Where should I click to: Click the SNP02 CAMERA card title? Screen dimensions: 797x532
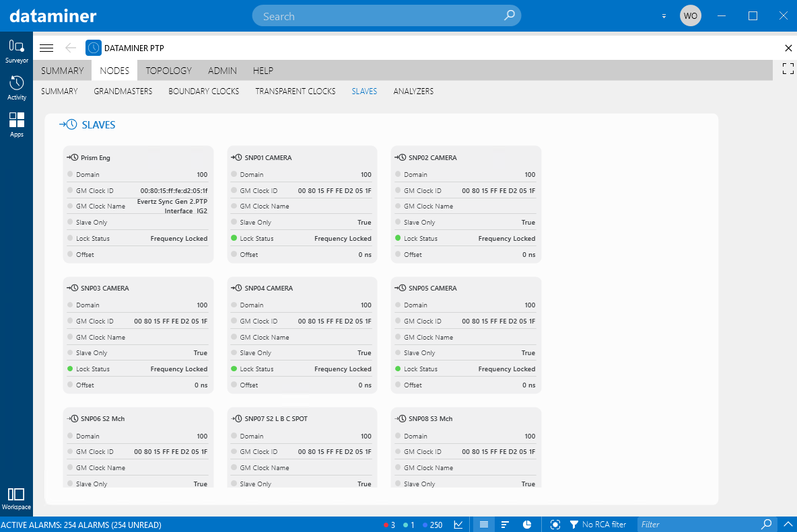(433, 158)
